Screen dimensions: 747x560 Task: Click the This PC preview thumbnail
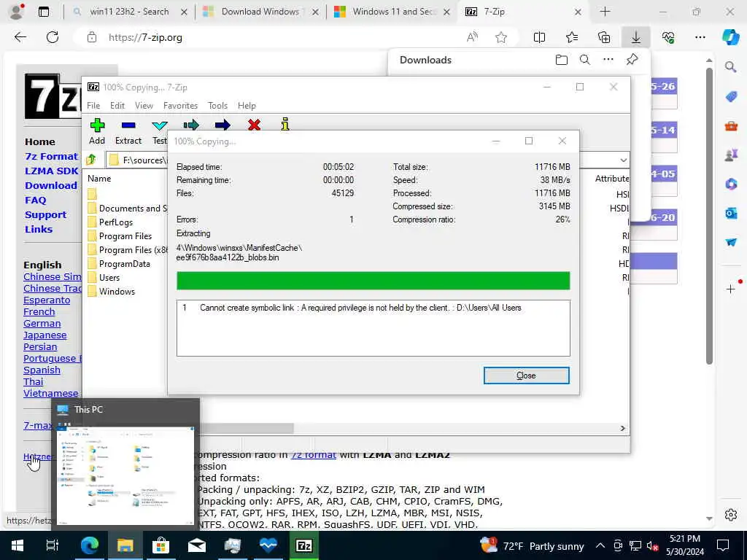coord(125,475)
